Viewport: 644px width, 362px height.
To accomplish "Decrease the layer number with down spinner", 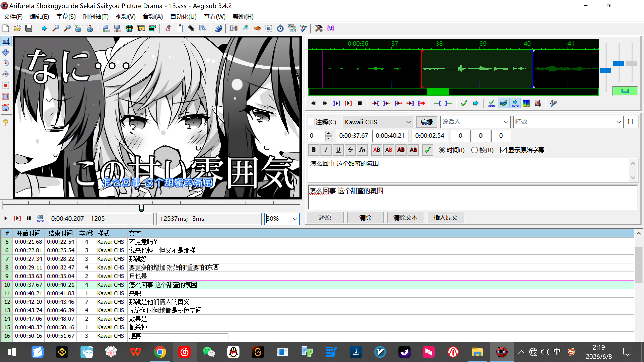I will [329, 139].
